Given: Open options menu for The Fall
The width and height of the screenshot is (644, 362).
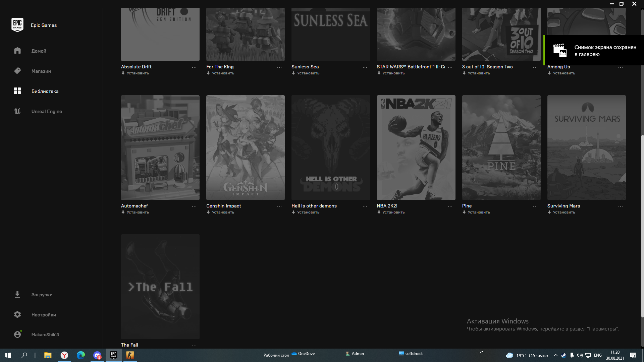Looking at the screenshot, I should click(194, 346).
